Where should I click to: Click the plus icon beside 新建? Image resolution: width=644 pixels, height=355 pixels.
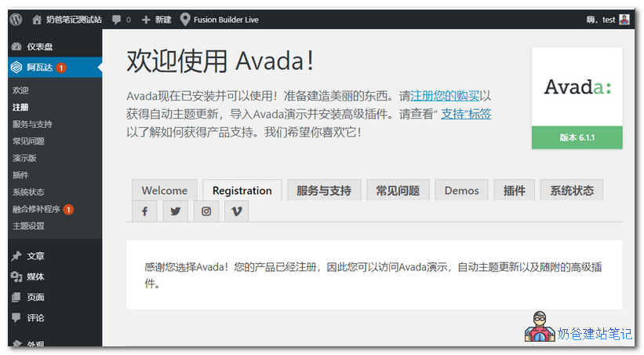coord(146,20)
